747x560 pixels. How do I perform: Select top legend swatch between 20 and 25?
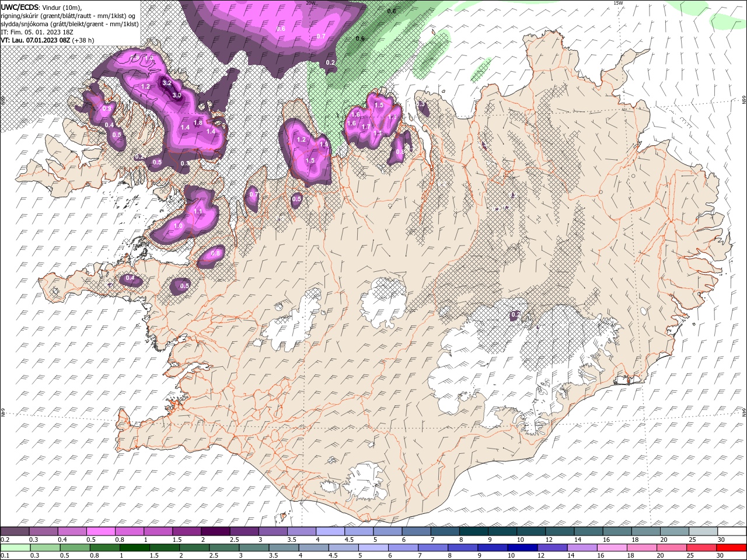[x=675, y=531]
